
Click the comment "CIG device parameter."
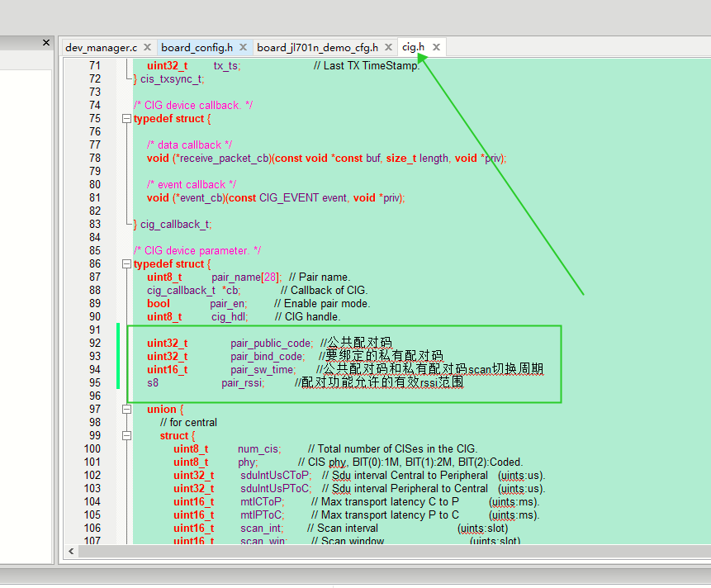click(x=197, y=251)
